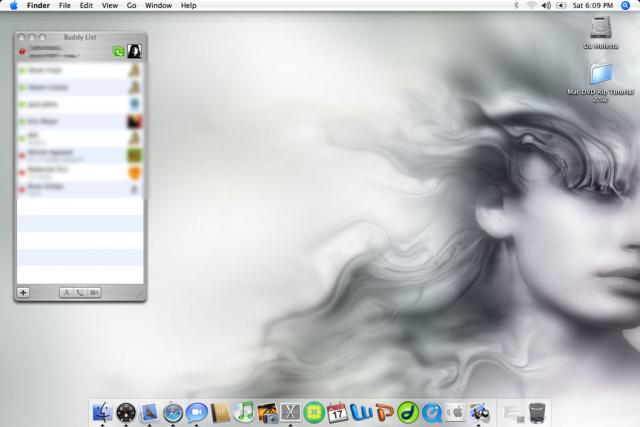Open the round green dock icon
Image resolution: width=640 pixels, height=427 pixels.
314,413
